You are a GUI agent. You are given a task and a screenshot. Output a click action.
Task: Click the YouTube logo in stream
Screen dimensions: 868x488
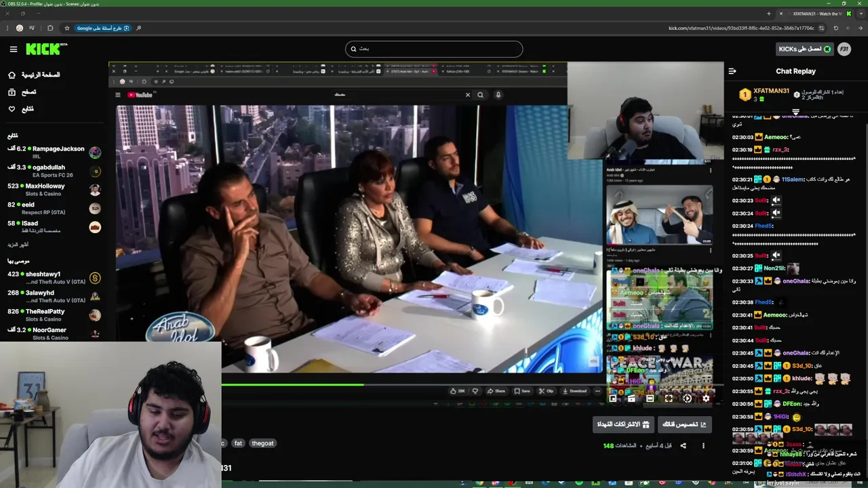(x=140, y=95)
